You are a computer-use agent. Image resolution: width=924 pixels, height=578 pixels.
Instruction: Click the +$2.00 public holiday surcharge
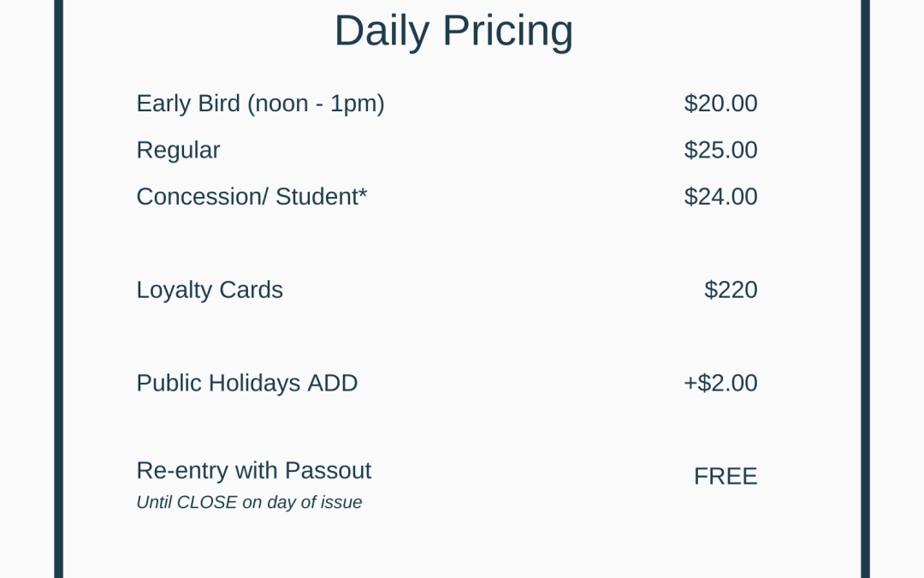pos(720,383)
